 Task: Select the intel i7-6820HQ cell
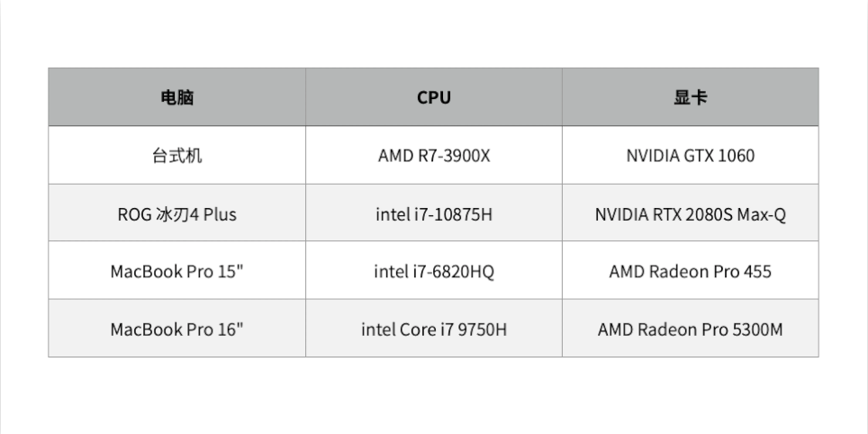[434, 271]
